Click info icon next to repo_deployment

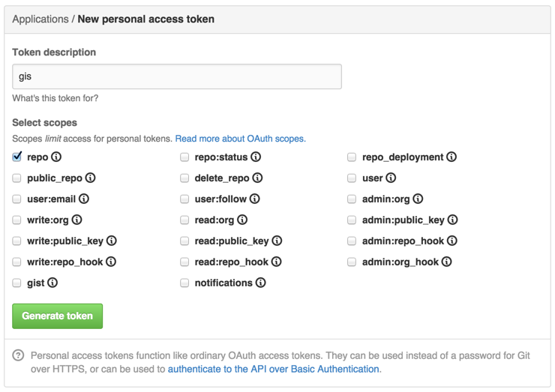coord(451,157)
